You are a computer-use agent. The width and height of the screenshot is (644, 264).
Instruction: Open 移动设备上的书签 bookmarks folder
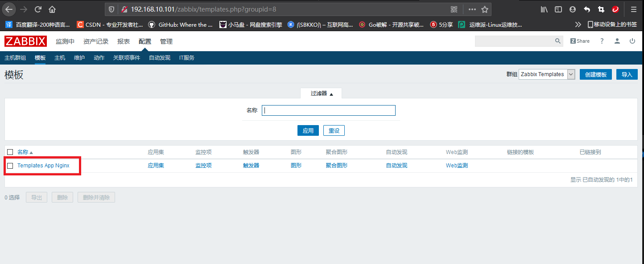tap(612, 24)
